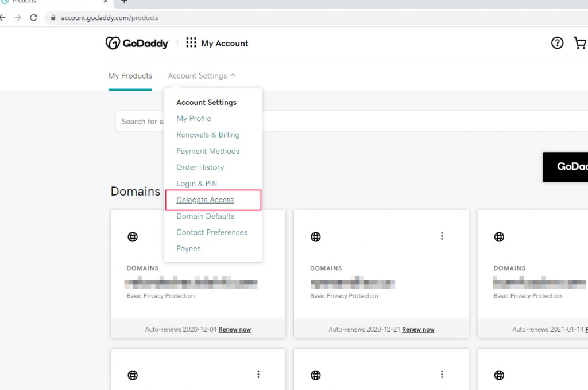The height and width of the screenshot is (390, 588).
Task: Open the three-dot menu on the second domain card
Action: tap(442, 236)
